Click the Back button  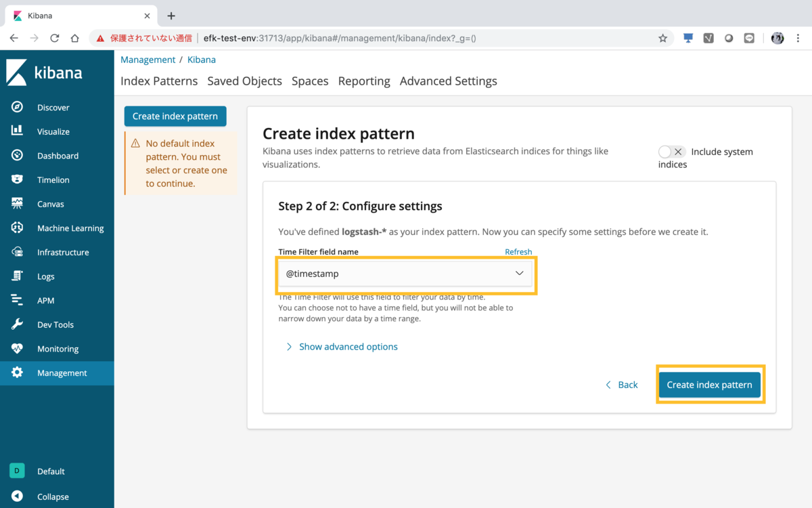[622, 385]
